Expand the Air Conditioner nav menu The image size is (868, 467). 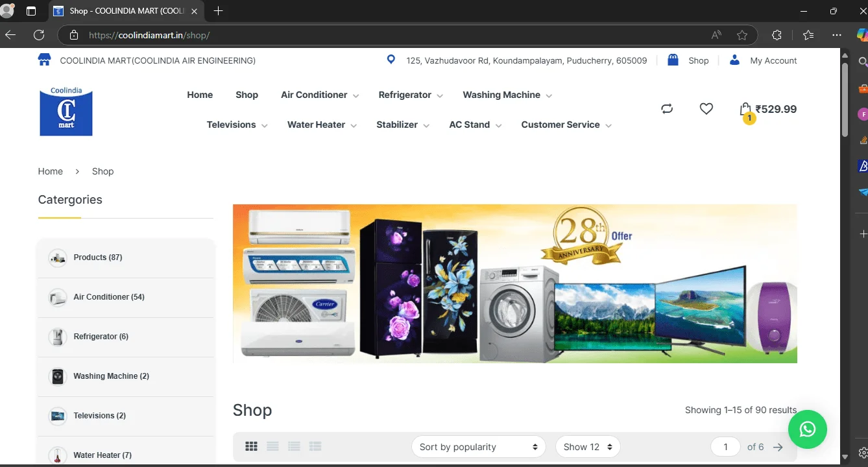pos(319,95)
